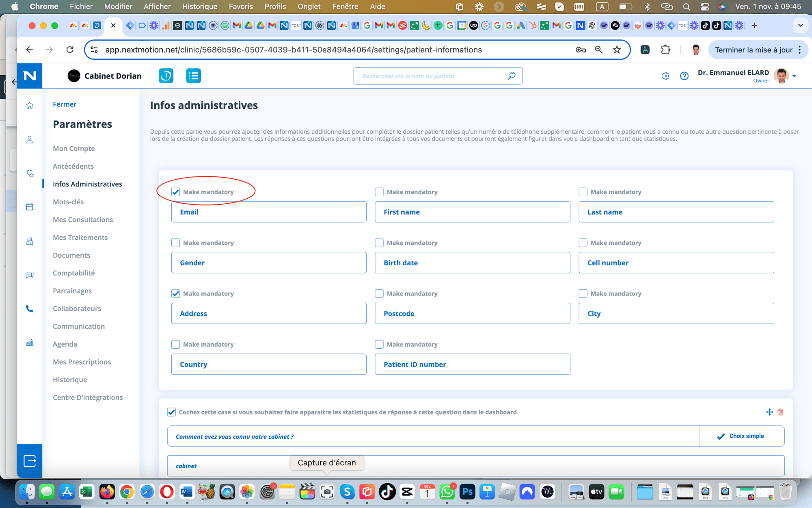Go to Mes Consultations settings
This screenshot has height=508, width=812.
point(83,220)
